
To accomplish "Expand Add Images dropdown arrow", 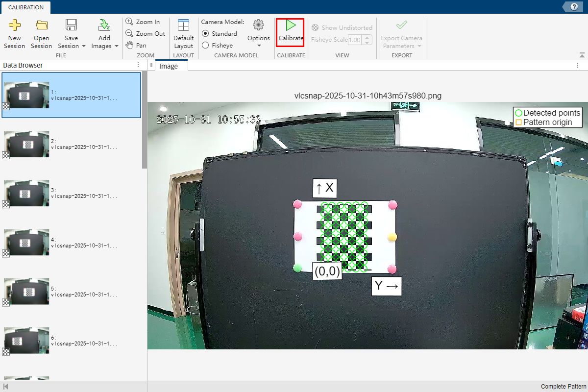I will tap(117, 46).
